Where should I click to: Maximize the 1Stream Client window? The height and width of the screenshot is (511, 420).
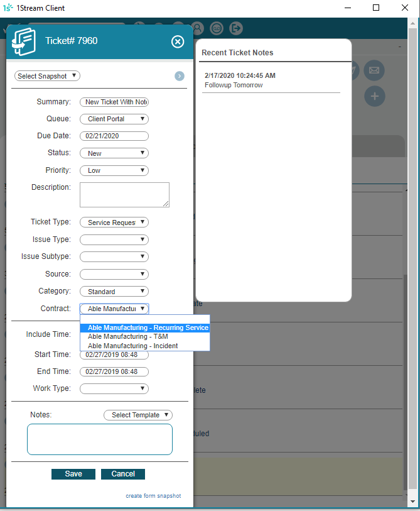[x=376, y=8]
